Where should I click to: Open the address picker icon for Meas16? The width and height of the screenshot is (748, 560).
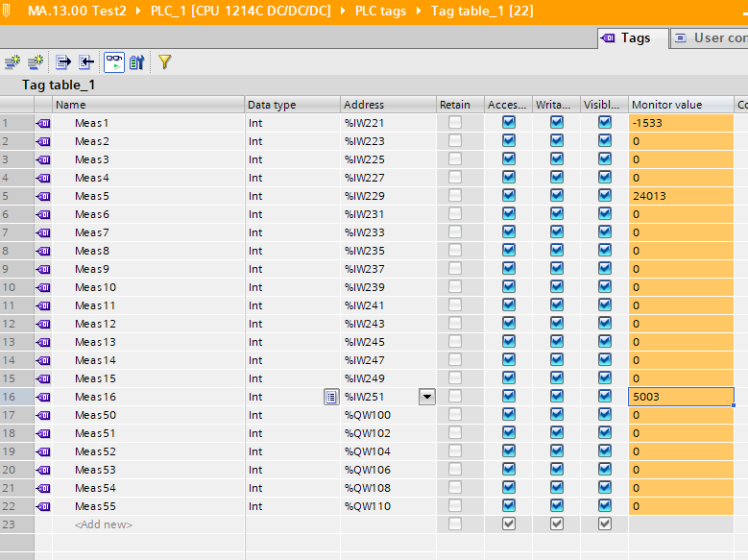[x=331, y=397]
